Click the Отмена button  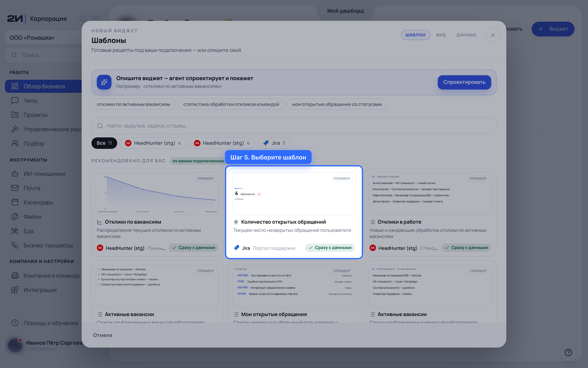click(102, 335)
